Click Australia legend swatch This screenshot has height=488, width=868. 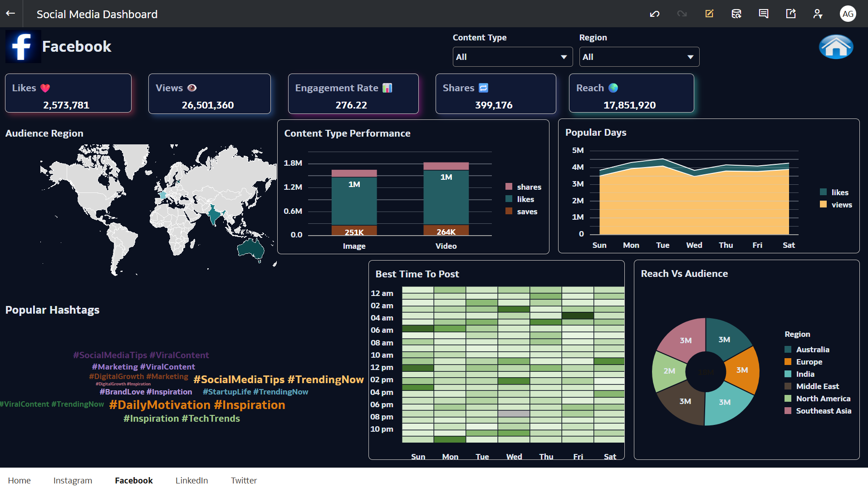click(788, 349)
